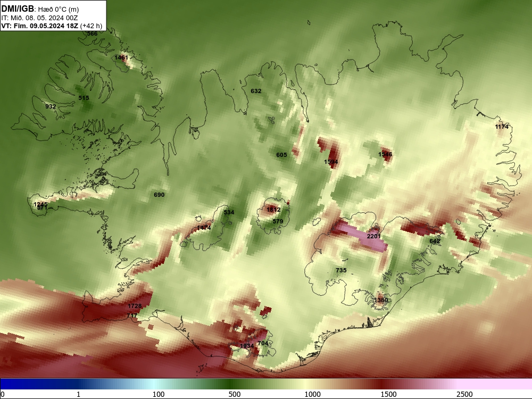Click the map value 1594
532x399 pixels.
[331, 162]
